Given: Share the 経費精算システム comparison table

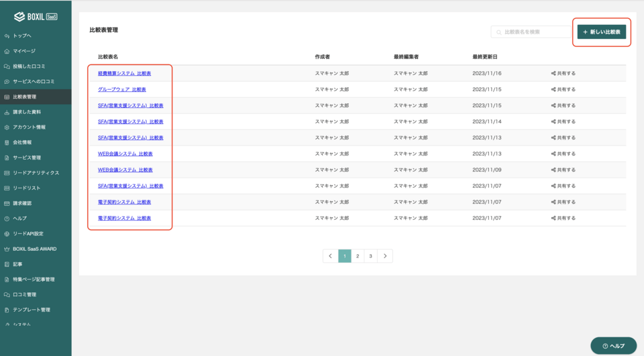Looking at the screenshot, I should pyautogui.click(x=563, y=73).
